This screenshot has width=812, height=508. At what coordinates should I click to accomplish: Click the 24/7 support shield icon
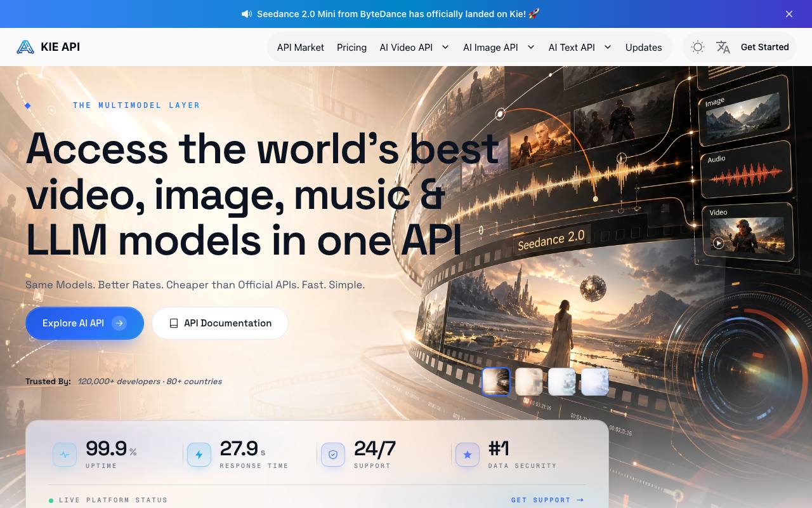(333, 455)
